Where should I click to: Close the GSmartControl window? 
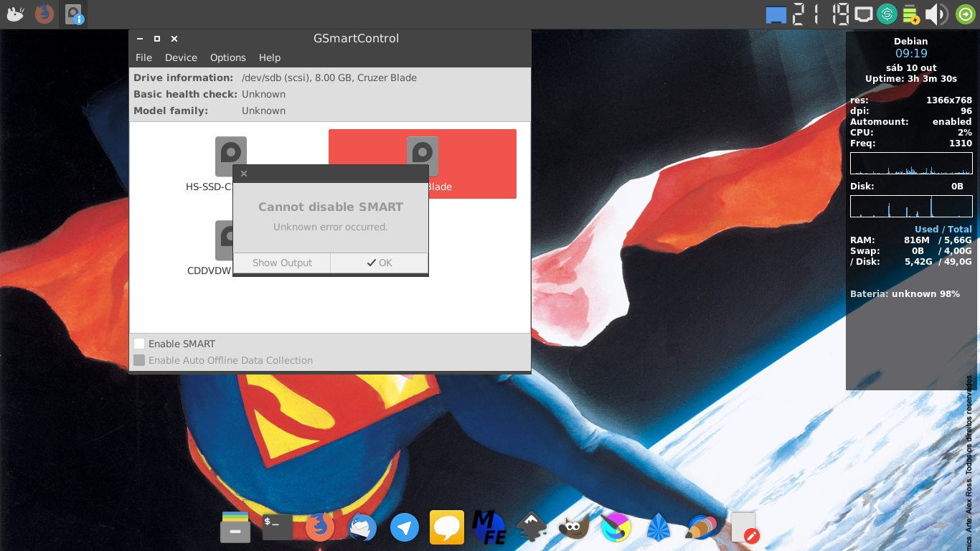pyautogui.click(x=174, y=39)
